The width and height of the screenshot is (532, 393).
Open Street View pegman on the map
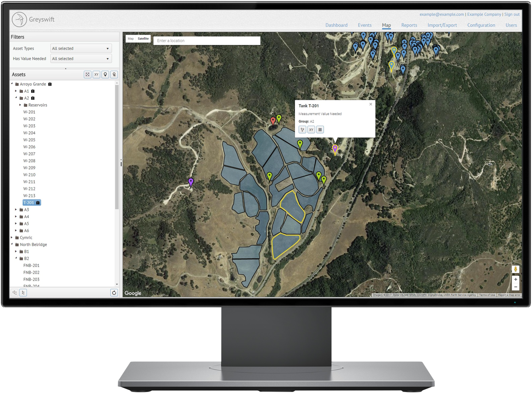click(516, 269)
